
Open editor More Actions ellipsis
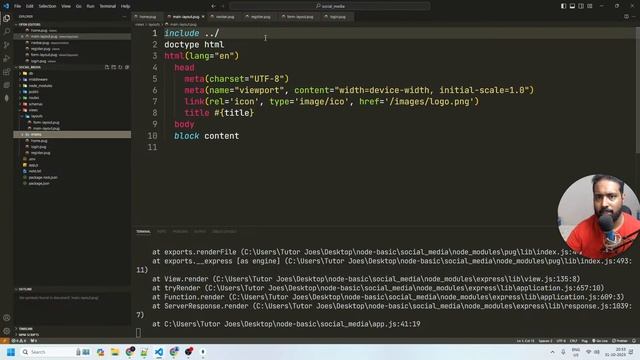pyautogui.click(x=634, y=17)
